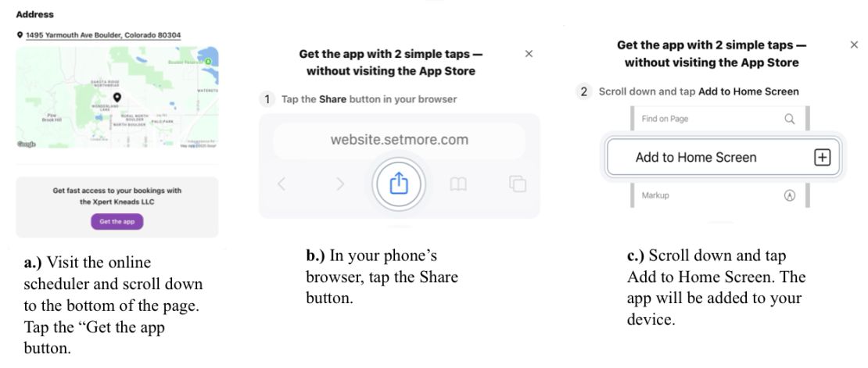
Task: Select the Add to Home Screen option
Action: (x=721, y=158)
